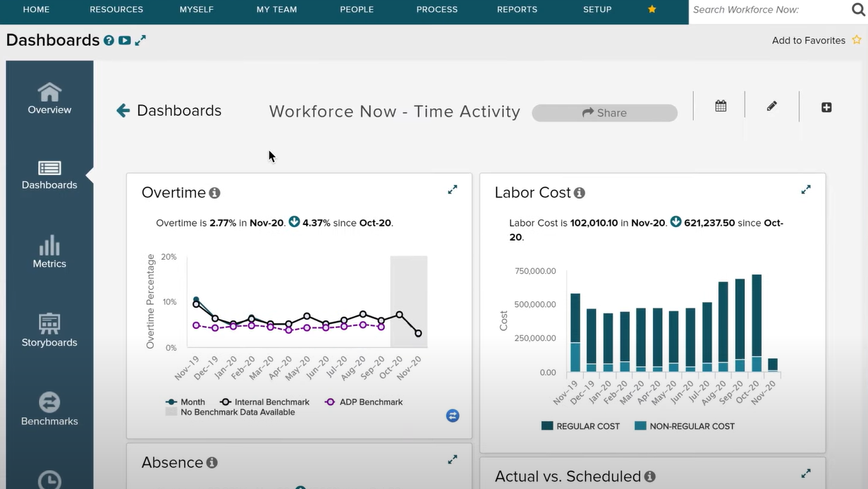Expand the Dashboards page to full screen
The image size is (868, 489).
140,40
